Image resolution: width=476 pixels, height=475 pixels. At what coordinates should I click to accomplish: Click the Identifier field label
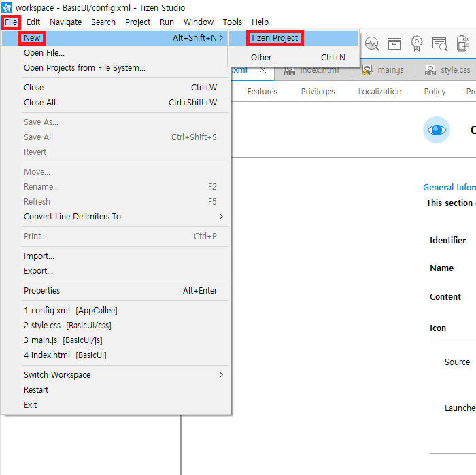(447, 241)
